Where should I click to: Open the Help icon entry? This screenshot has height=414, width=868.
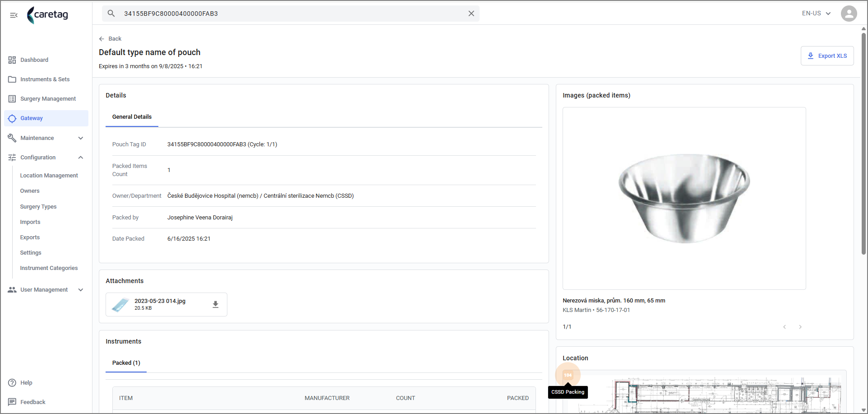[12, 383]
